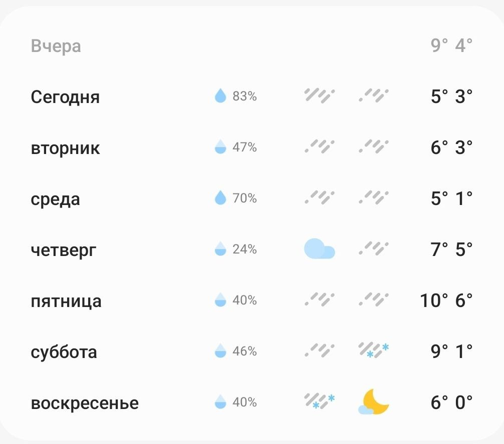
Task: Open the вторник forecast row
Action: coord(252,147)
